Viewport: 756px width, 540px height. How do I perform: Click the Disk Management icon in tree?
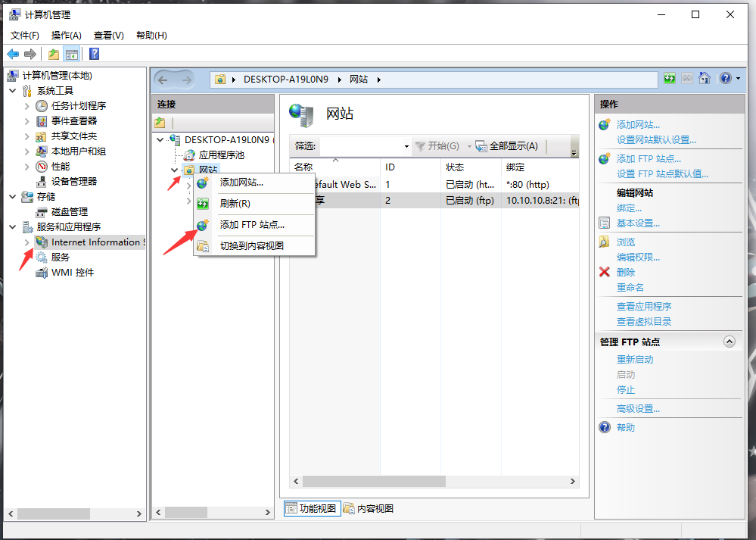click(x=42, y=211)
